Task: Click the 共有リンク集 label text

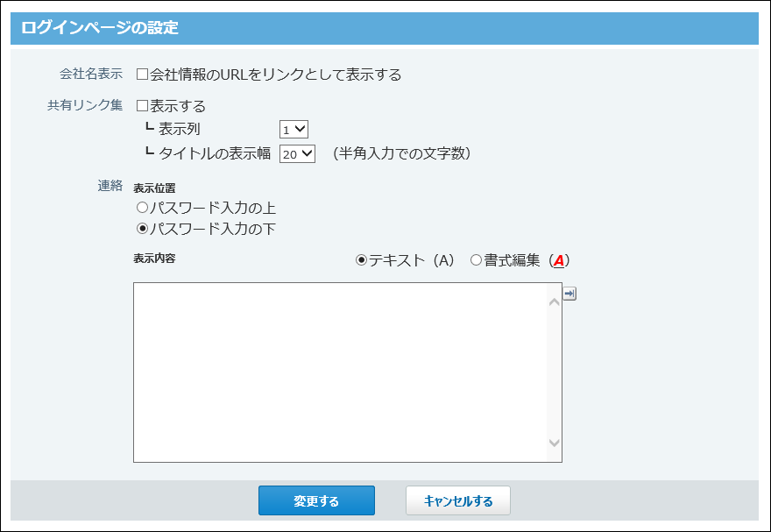Action: click(x=85, y=105)
